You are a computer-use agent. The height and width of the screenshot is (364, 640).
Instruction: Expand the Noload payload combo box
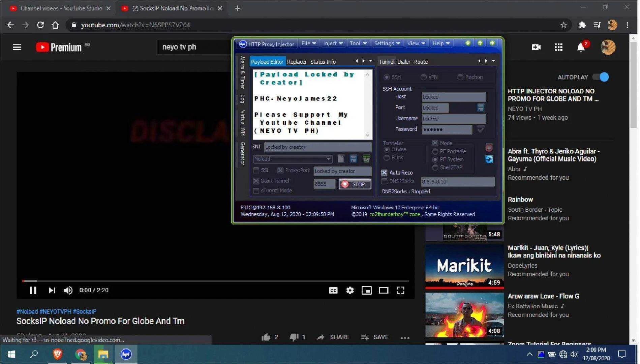(x=328, y=159)
